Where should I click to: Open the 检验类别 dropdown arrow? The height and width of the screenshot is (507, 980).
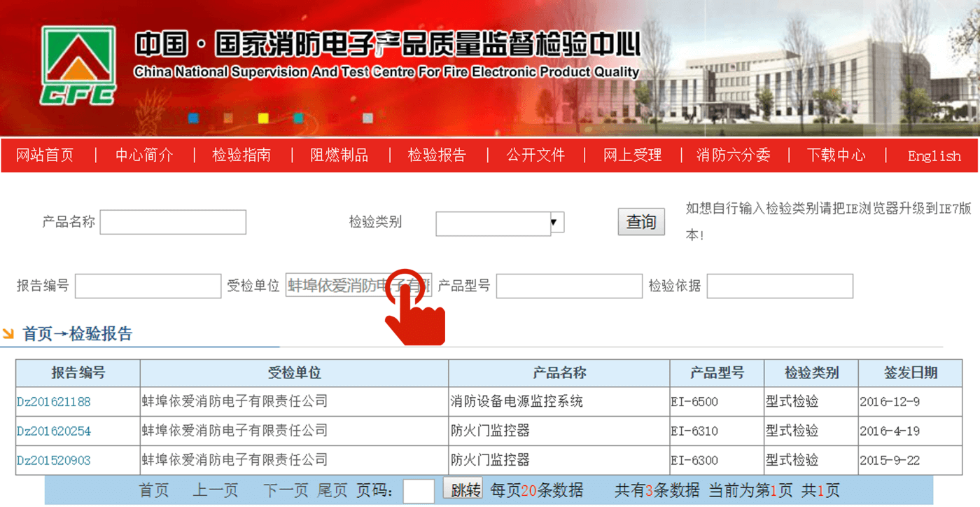point(556,223)
